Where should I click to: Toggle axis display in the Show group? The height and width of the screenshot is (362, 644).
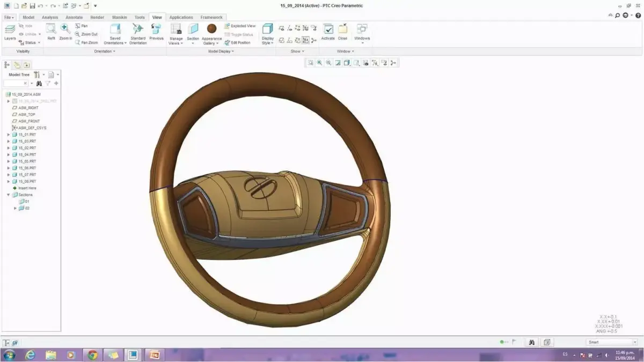[289, 28]
